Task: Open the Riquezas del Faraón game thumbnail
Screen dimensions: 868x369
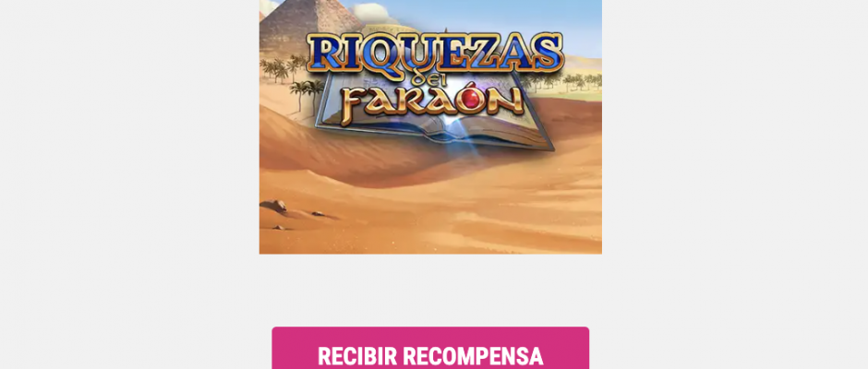Action: (430, 126)
